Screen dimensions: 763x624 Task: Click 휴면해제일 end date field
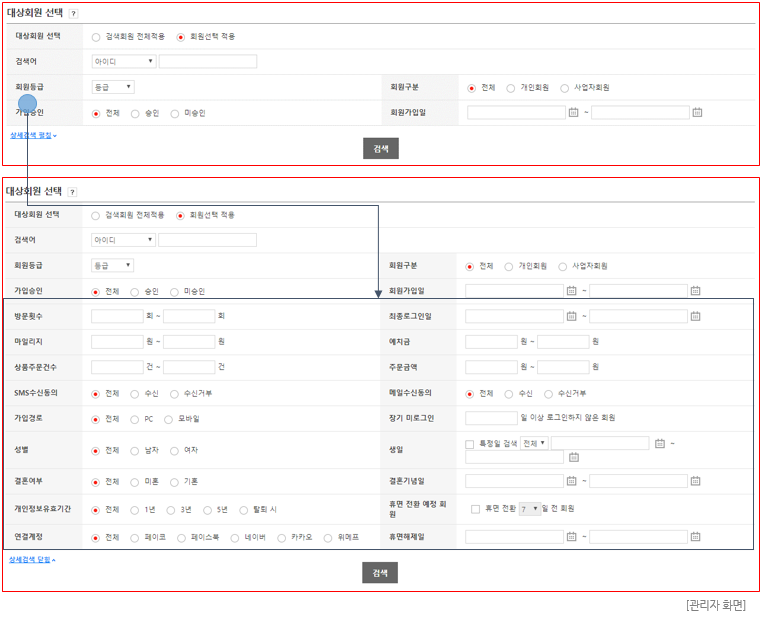pos(638,536)
